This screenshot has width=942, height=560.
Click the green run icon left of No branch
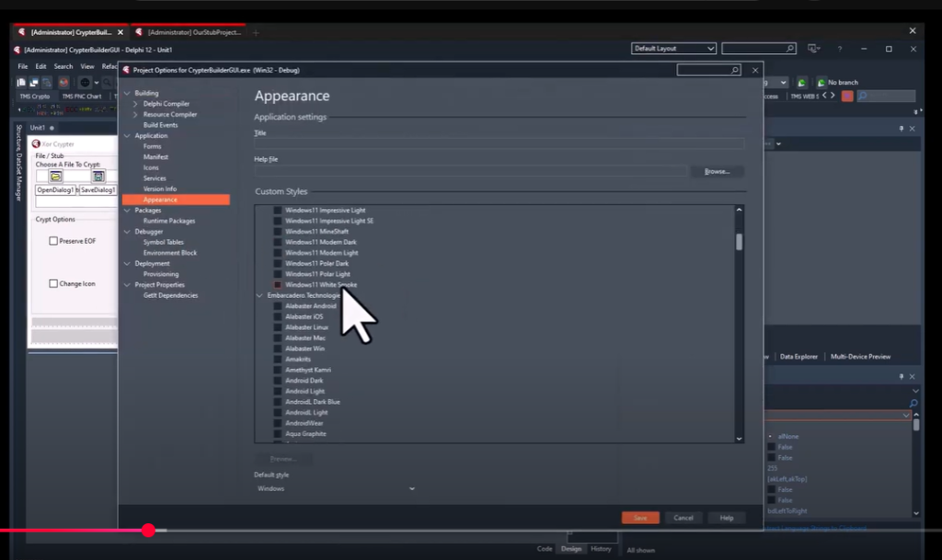(801, 82)
